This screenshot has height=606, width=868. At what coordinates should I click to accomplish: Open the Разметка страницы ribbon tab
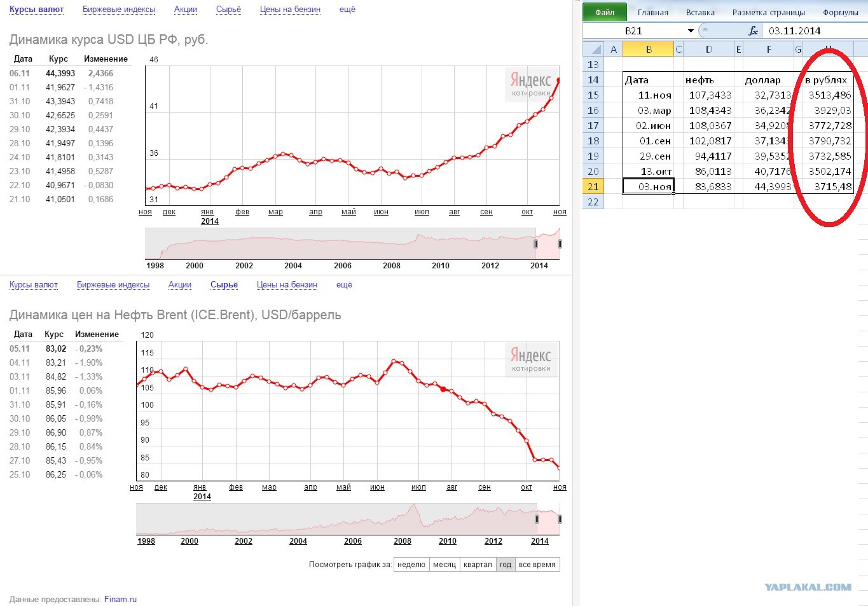769,12
